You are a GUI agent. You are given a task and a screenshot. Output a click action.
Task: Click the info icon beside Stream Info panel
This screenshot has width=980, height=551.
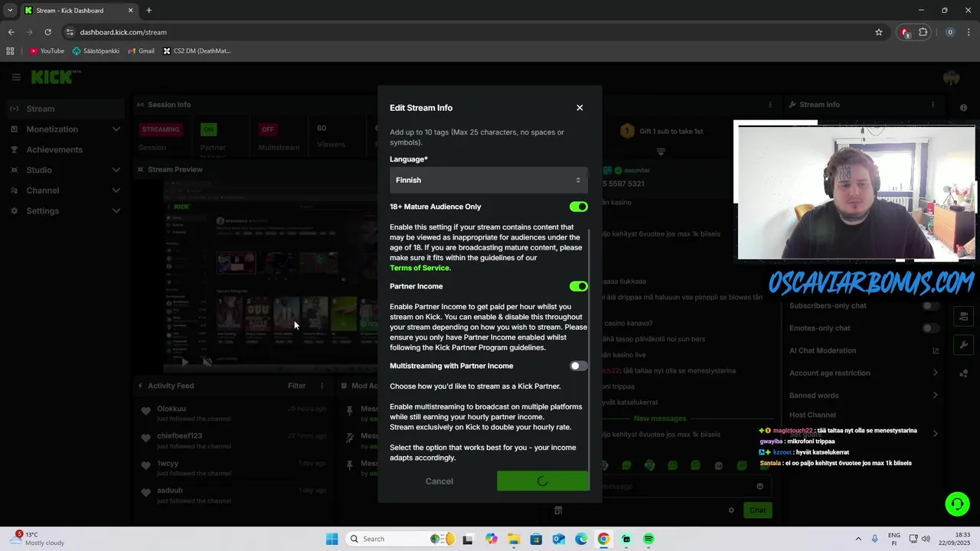[963, 108]
